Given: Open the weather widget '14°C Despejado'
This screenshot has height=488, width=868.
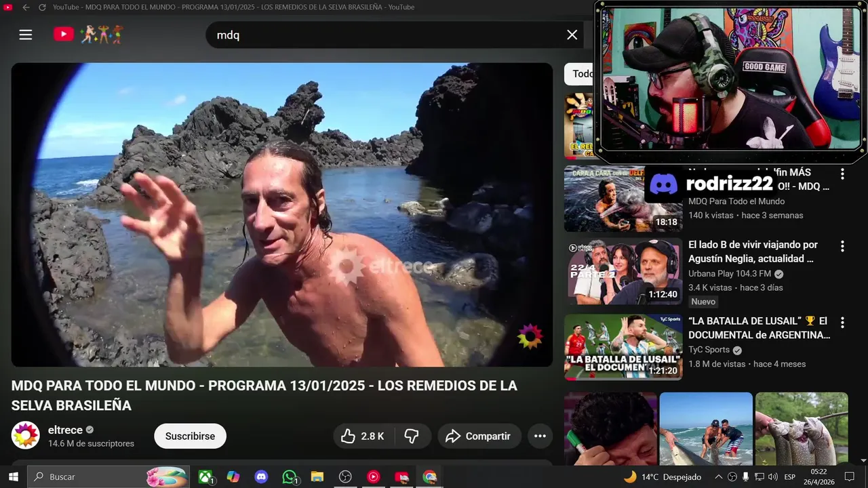Looking at the screenshot, I should 662,477.
